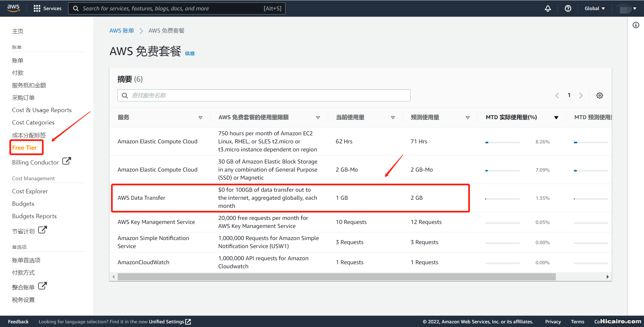
Task: Sort by 服务 column
Action: [200, 118]
